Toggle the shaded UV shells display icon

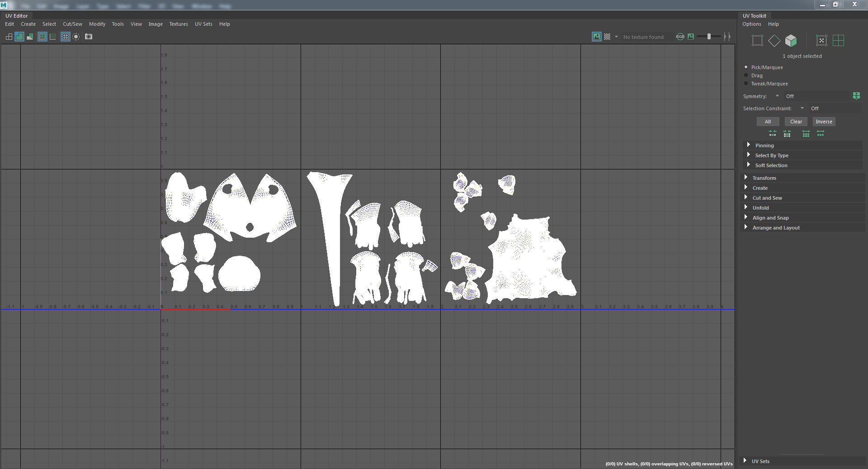point(19,37)
